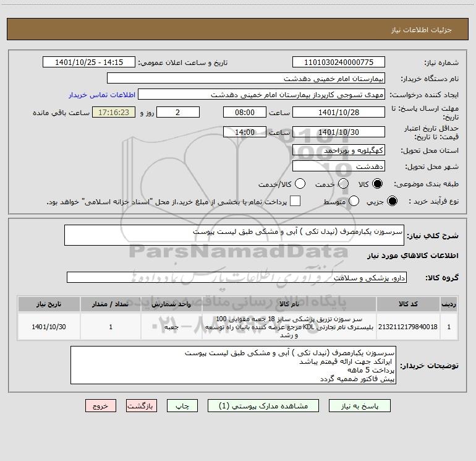Click the product name cell سر سوزن تزریق پزشکی
The height and width of the screenshot is (461, 476).
coord(289,327)
